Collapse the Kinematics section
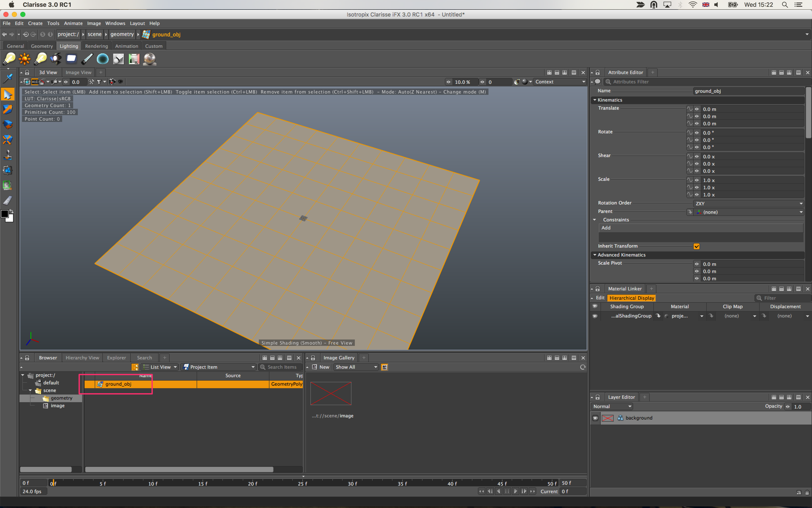This screenshot has width=812, height=508. (x=595, y=100)
